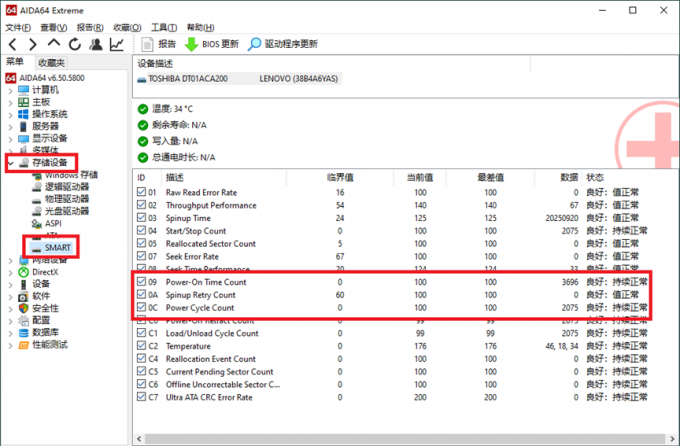This screenshot has height=446, width=680.
Task: Toggle checkbox for C5 Current Pending Sector Count
Action: tap(141, 371)
